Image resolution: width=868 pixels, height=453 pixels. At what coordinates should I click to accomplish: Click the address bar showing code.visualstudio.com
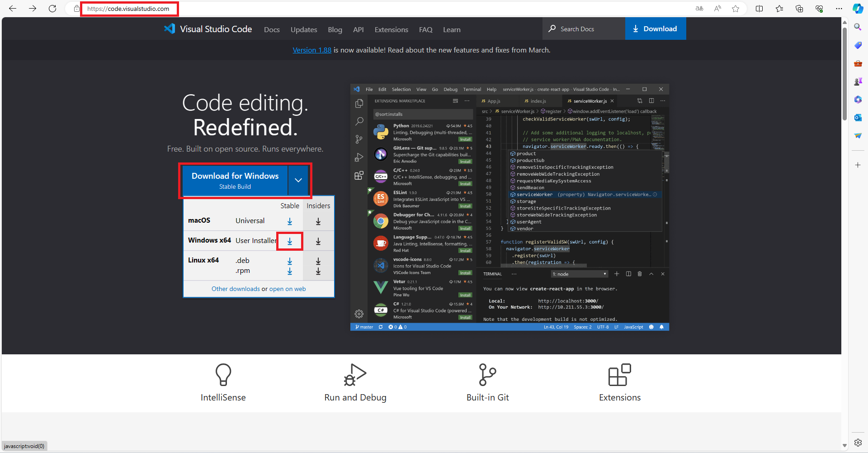(x=129, y=9)
